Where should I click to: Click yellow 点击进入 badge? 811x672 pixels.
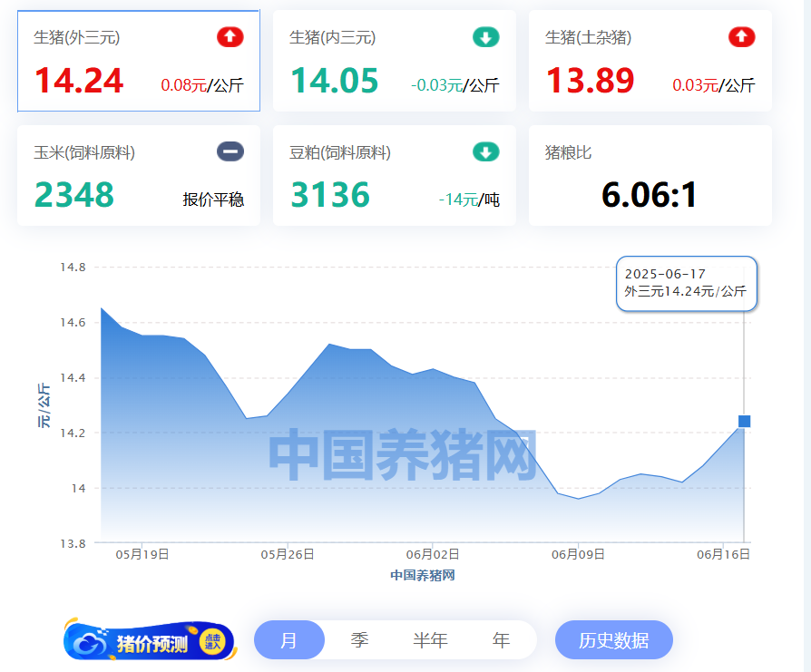[x=212, y=642]
